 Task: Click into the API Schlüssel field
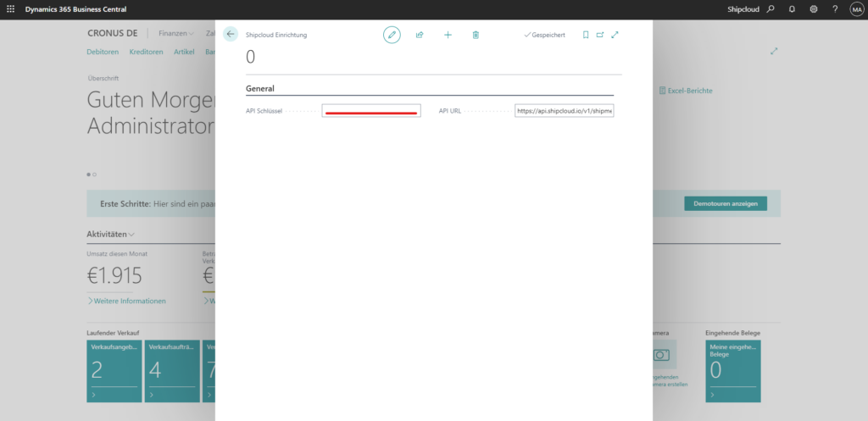[371, 111]
